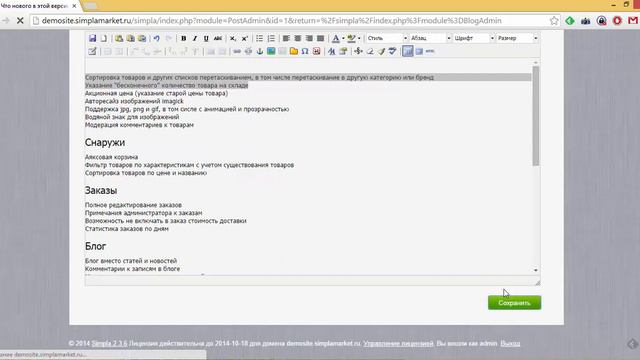Open the Шрифт font dropdown
640x360 pixels.
tap(473, 38)
